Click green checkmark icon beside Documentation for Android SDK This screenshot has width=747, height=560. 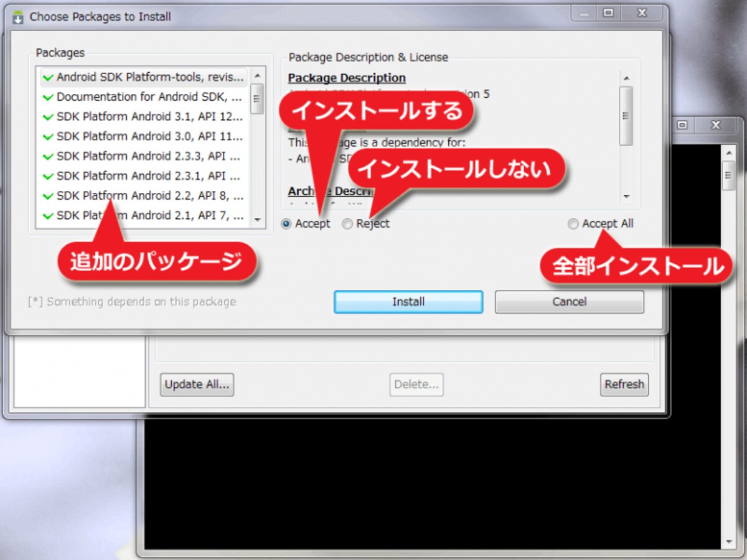pos(48,98)
